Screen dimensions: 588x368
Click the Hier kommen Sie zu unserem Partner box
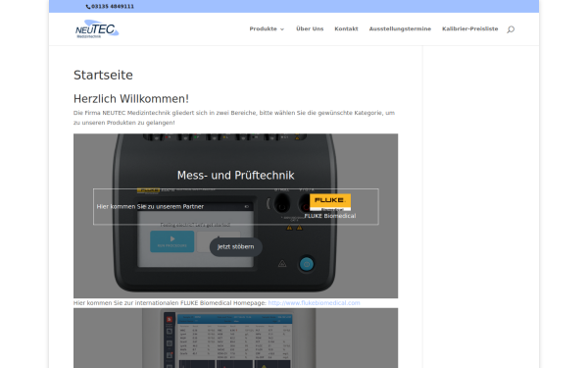[235, 206]
